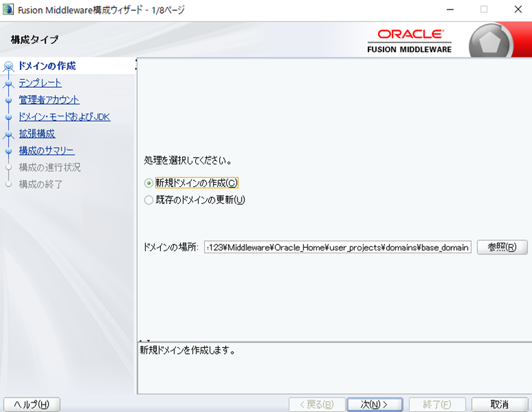The width and height of the screenshot is (532, 412).
Task: Click the Oracle pentagon logo icon
Action: pyautogui.click(x=490, y=43)
